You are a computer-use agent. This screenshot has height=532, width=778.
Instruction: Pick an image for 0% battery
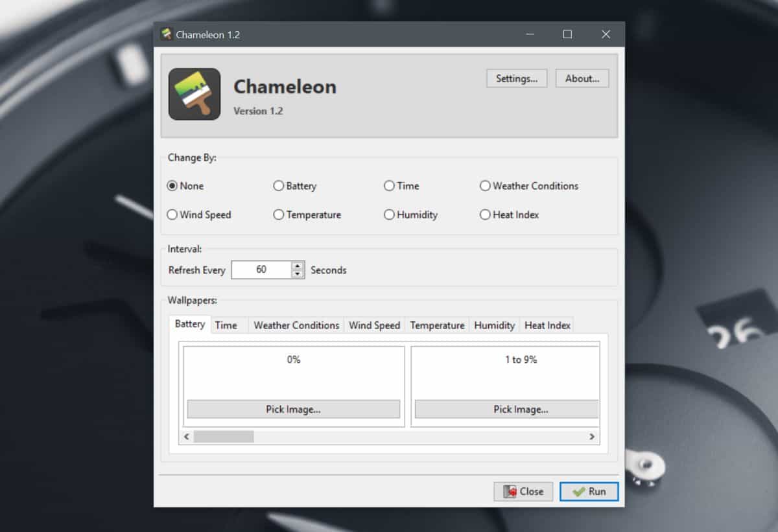(x=294, y=409)
